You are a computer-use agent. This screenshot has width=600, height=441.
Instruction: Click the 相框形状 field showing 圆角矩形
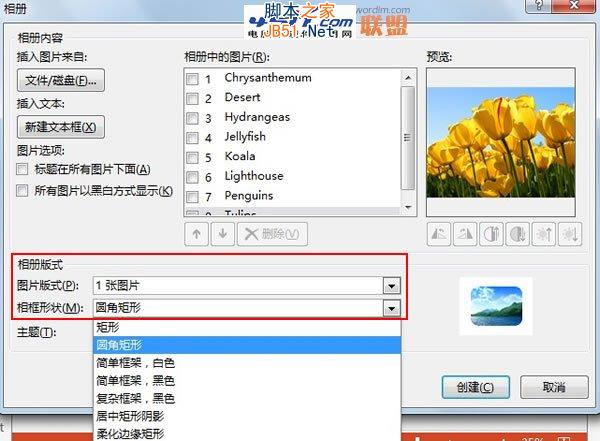point(247,308)
